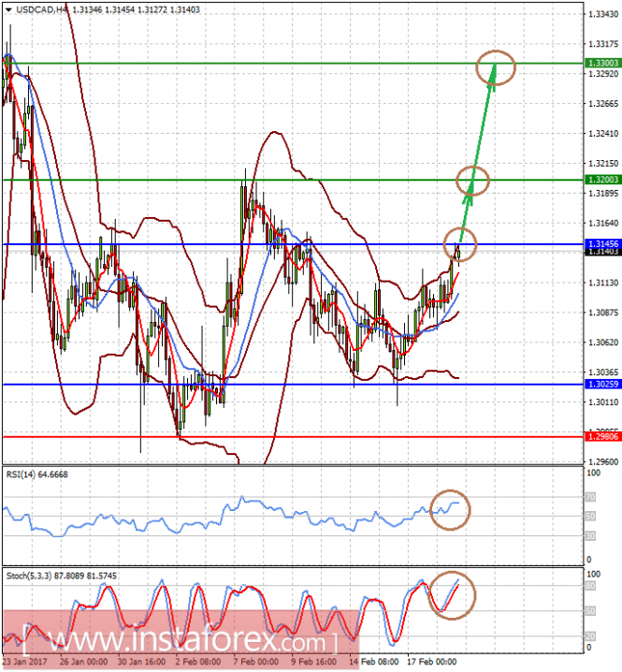Select the Stoch(5,3,3) indicator label
This screenshot has width=622, height=672.
pos(61,576)
